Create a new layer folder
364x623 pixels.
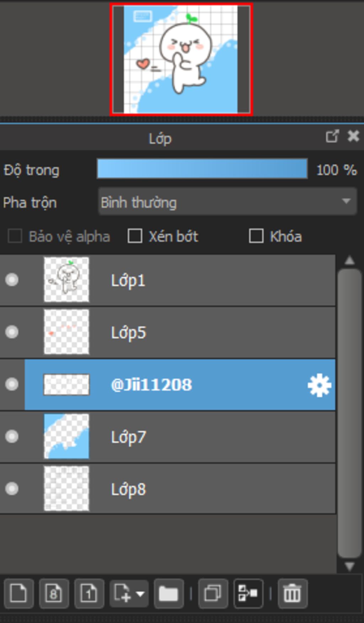click(x=168, y=593)
